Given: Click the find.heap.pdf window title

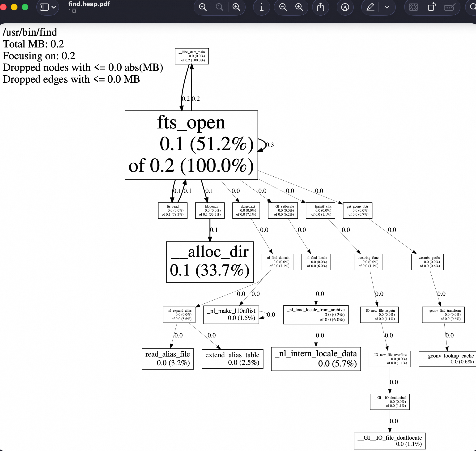Looking at the screenshot, I should click(x=89, y=4).
